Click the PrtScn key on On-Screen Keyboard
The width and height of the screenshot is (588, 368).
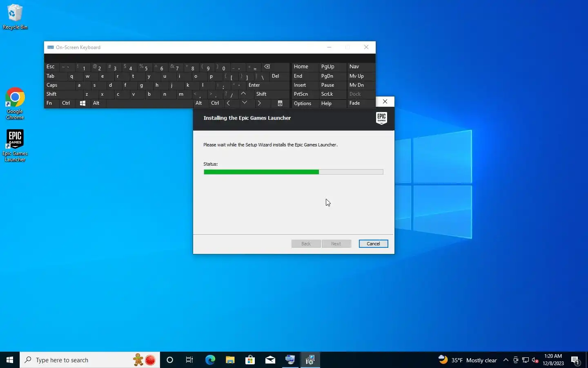coord(305,94)
